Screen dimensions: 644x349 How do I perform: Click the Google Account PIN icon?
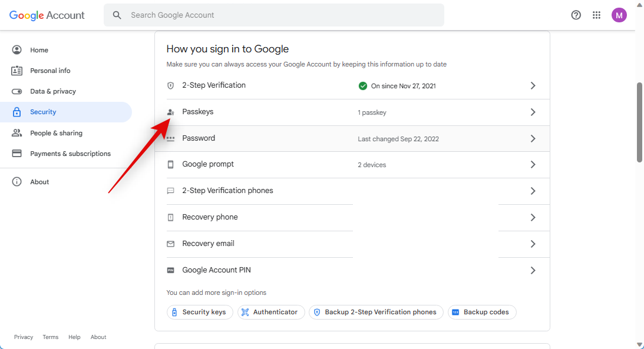click(170, 270)
